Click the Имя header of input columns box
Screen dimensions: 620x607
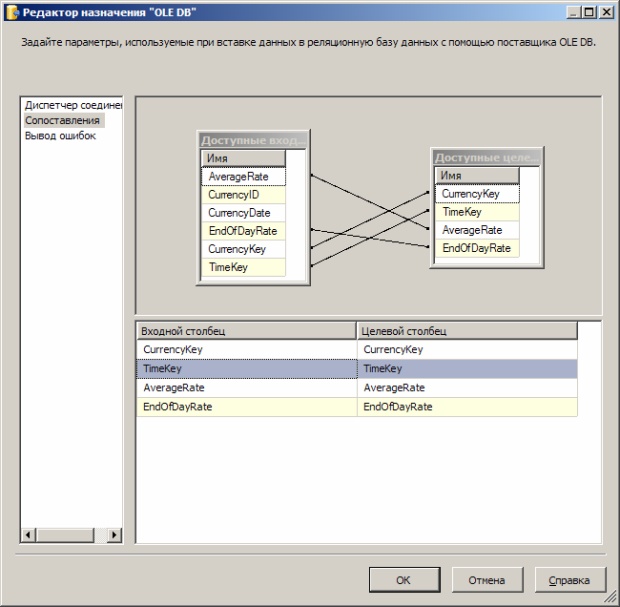tap(243, 158)
